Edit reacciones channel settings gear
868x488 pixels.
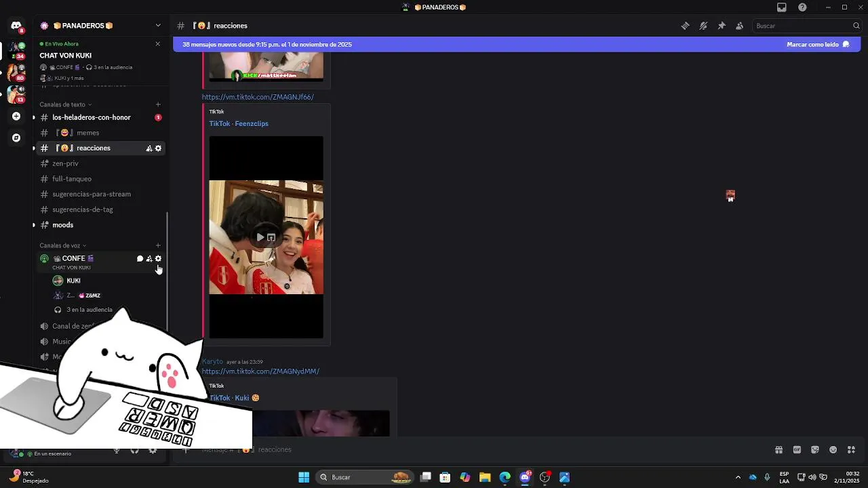(x=158, y=148)
